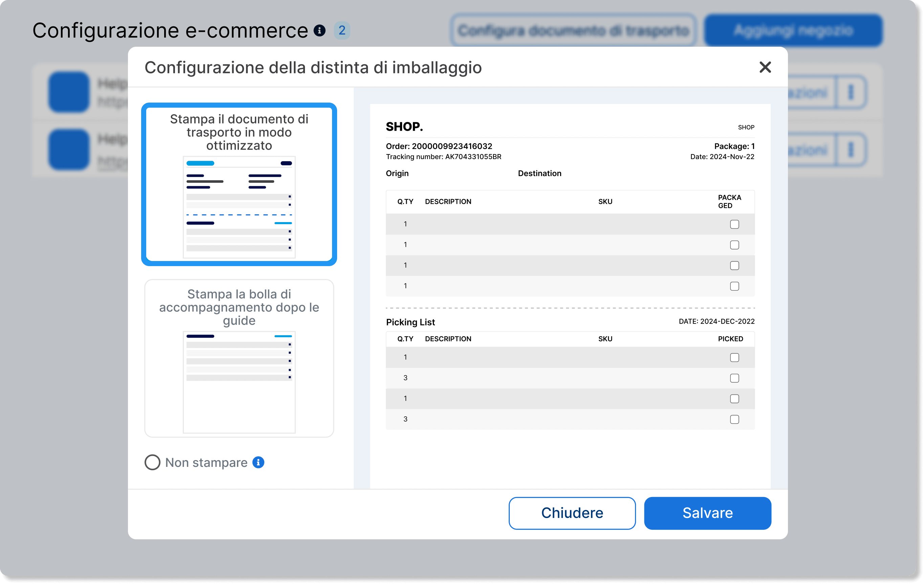The height and width of the screenshot is (584, 924).
Task: Open three-dot menu of second store row
Action: [x=851, y=149]
